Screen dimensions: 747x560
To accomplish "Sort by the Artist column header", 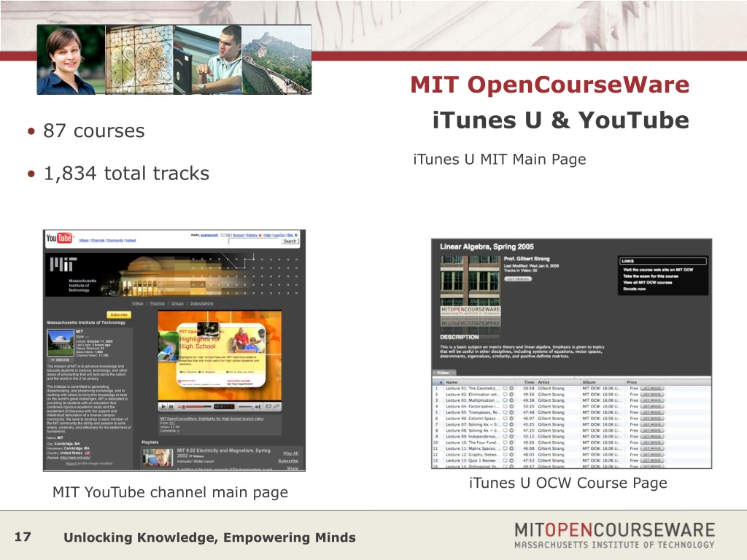I will pyautogui.click(x=558, y=382).
